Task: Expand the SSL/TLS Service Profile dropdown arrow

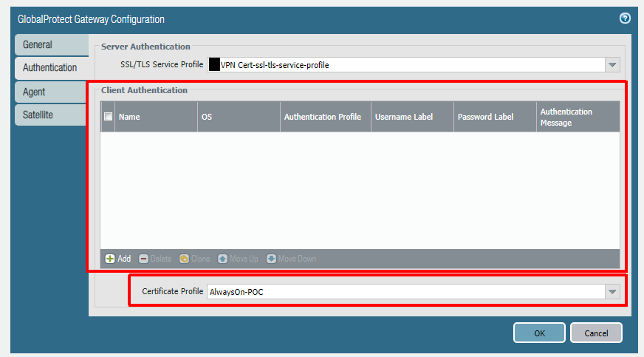Action: pos(612,65)
